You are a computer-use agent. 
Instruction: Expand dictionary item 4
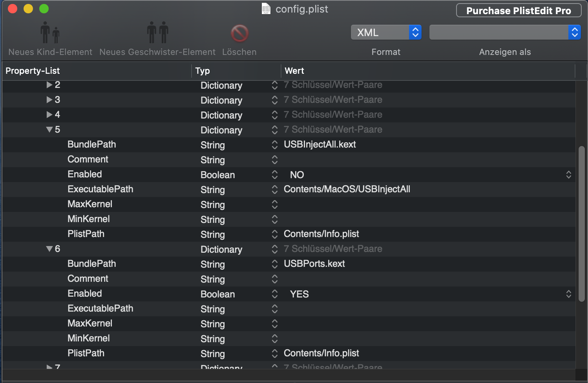[49, 115]
